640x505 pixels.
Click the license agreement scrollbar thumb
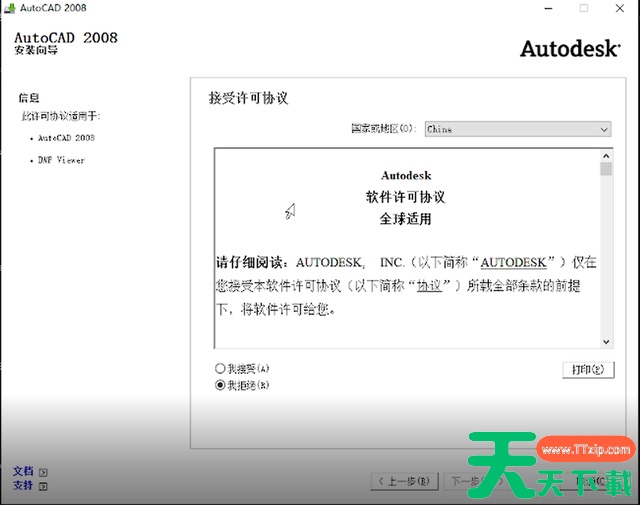(x=606, y=169)
